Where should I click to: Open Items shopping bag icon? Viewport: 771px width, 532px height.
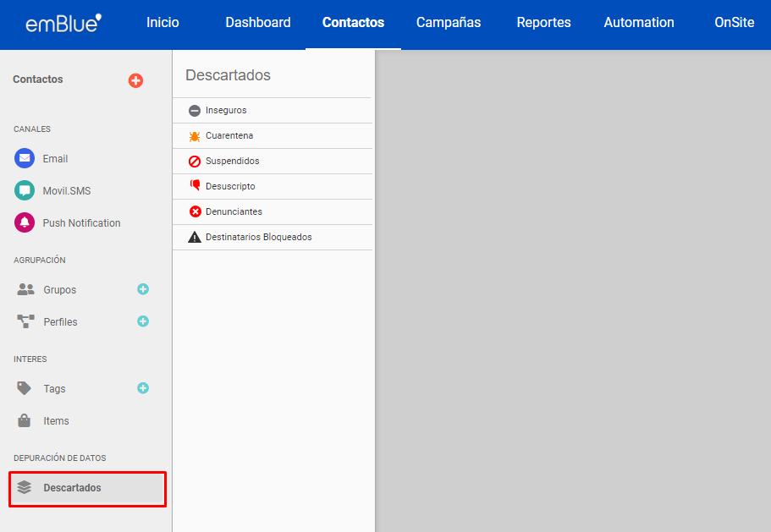click(x=25, y=420)
